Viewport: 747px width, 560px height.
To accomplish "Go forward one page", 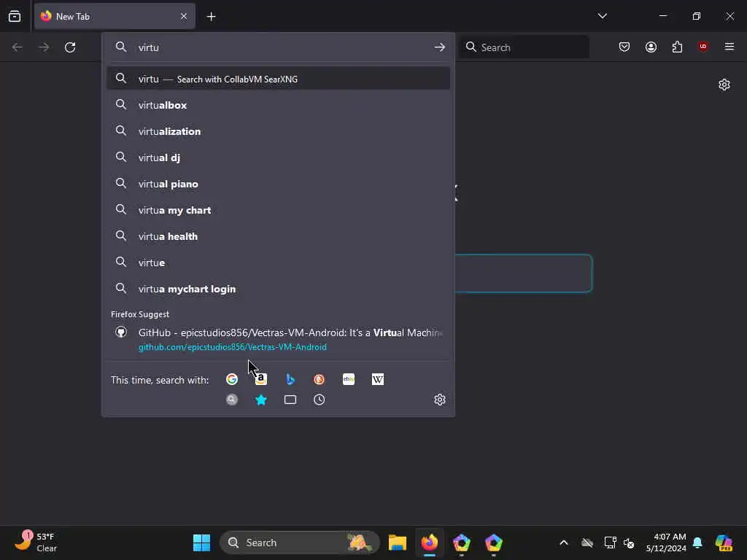I will pos(44,47).
